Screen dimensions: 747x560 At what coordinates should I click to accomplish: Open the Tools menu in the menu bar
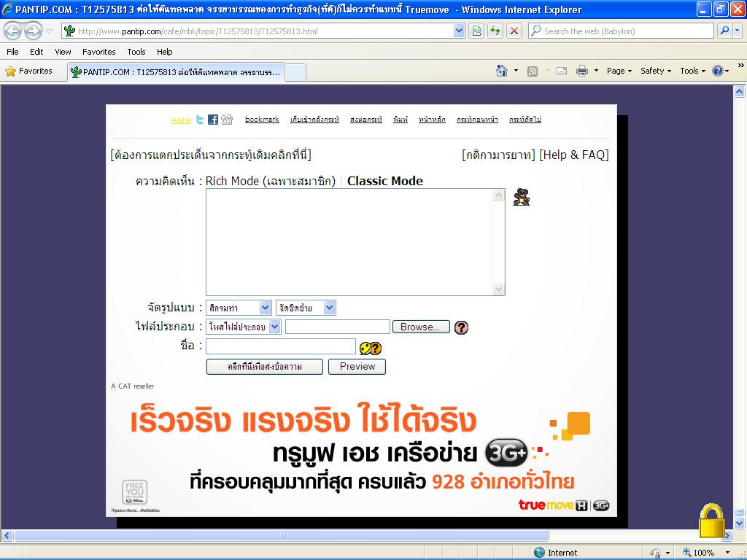[136, 52]
